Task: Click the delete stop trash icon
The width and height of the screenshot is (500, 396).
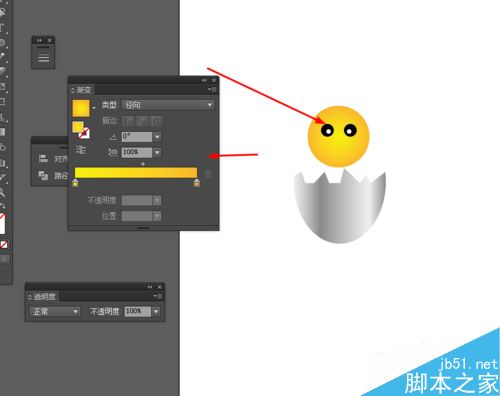Action: (x=208, y=174)
